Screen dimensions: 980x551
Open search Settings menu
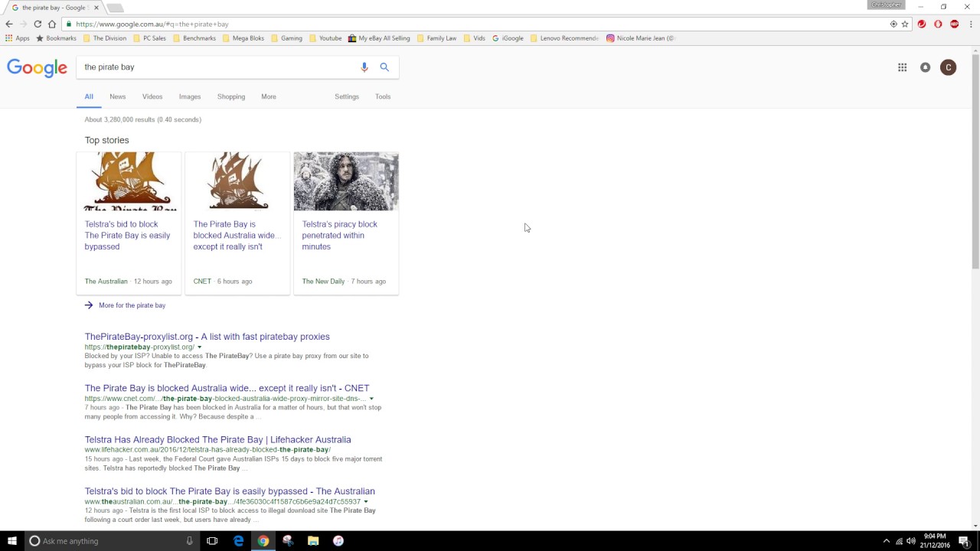pos(347,97)
